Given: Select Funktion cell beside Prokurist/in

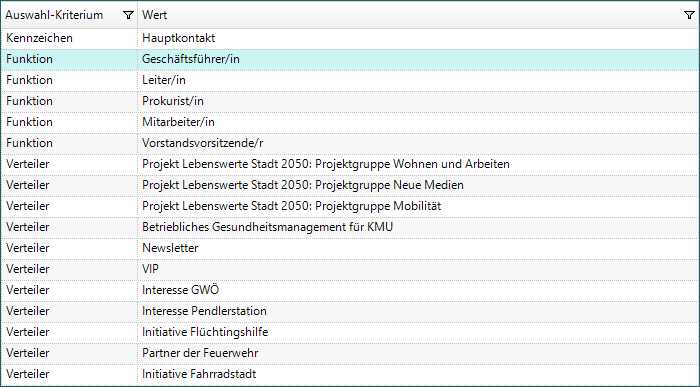Looking at the screenshot, I should tap(69, 101).
